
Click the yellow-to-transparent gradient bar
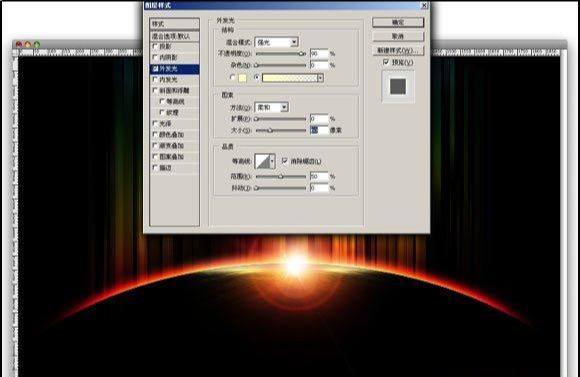pyautogui.click(x=290, y=78)
